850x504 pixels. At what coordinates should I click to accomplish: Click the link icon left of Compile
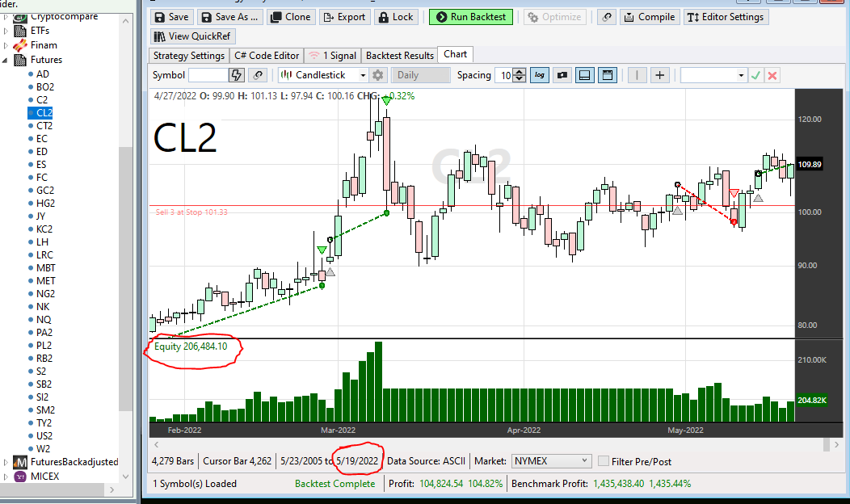(x=606, y=17)
